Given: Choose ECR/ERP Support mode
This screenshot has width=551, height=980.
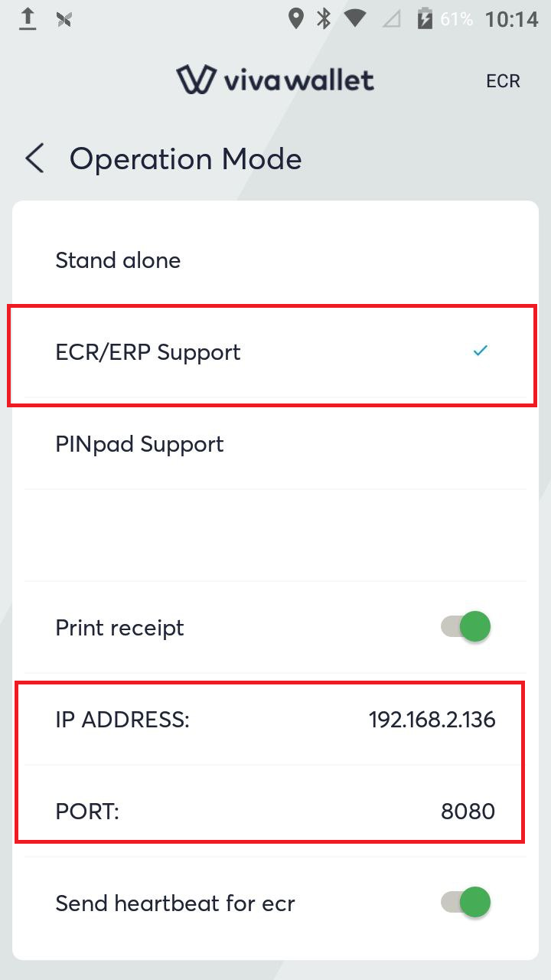Looking at the screenshot, I should click(x=148, y=352).
